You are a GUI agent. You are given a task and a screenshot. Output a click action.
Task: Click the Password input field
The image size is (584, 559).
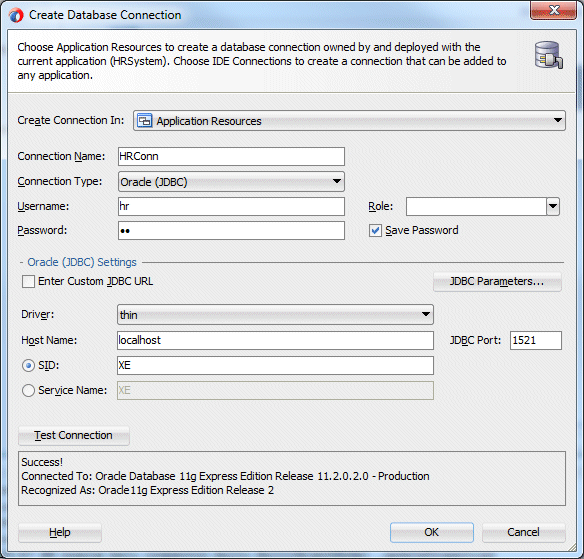tap(231, 231)
